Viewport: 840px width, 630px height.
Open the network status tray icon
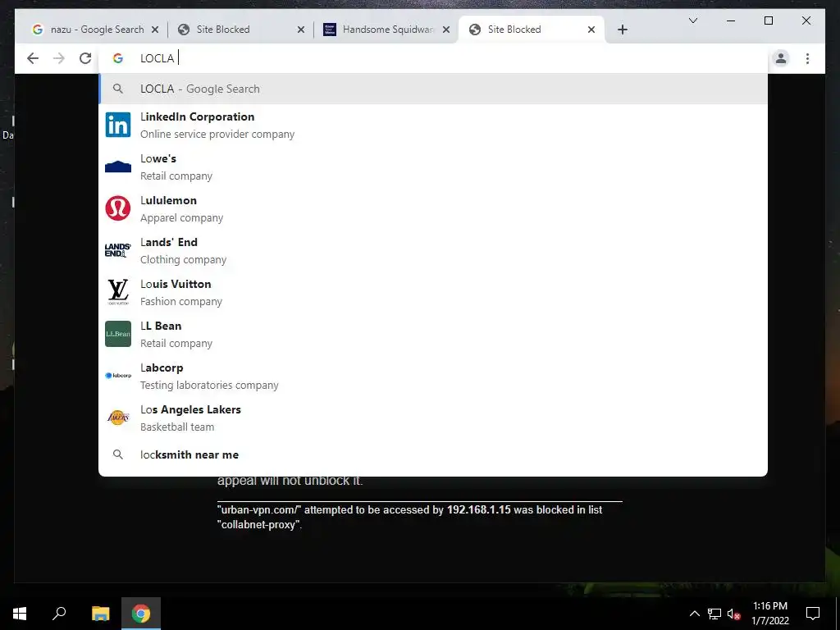click(714, 614)
